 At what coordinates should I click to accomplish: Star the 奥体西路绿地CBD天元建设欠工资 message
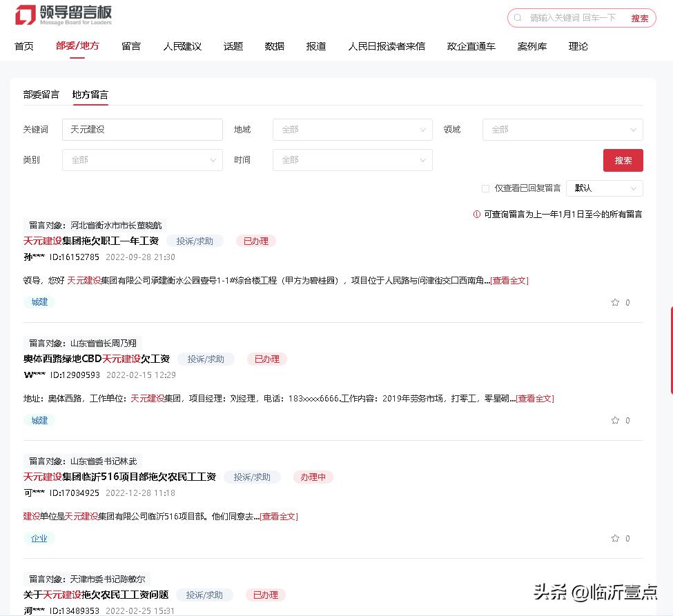point(615,420)
